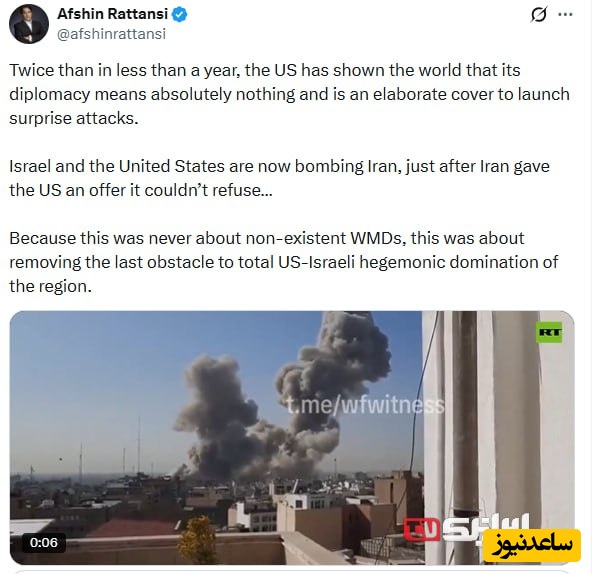Open the Grok slashed-circle icon

(x=538, y=15)
